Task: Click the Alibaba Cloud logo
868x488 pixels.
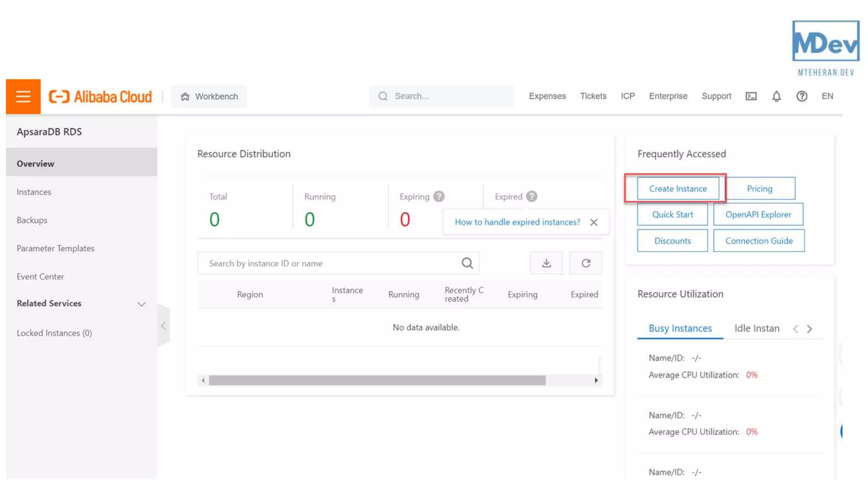Action: pos(100,97)
